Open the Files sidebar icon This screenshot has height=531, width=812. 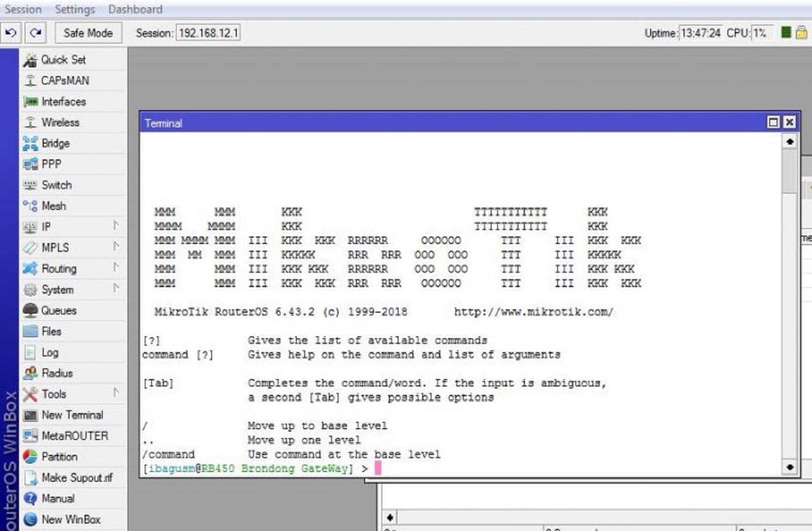pyautogui.click(x=30, y=331)
